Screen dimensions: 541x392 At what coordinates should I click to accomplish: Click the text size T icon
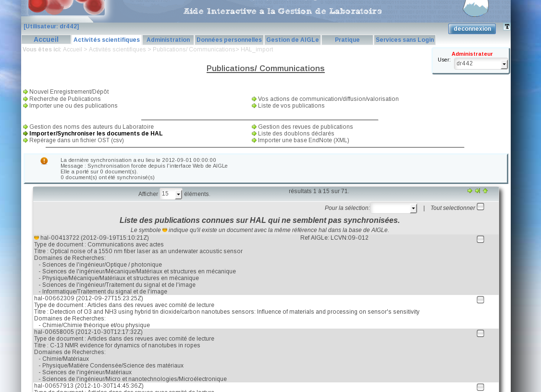point(506,27)
